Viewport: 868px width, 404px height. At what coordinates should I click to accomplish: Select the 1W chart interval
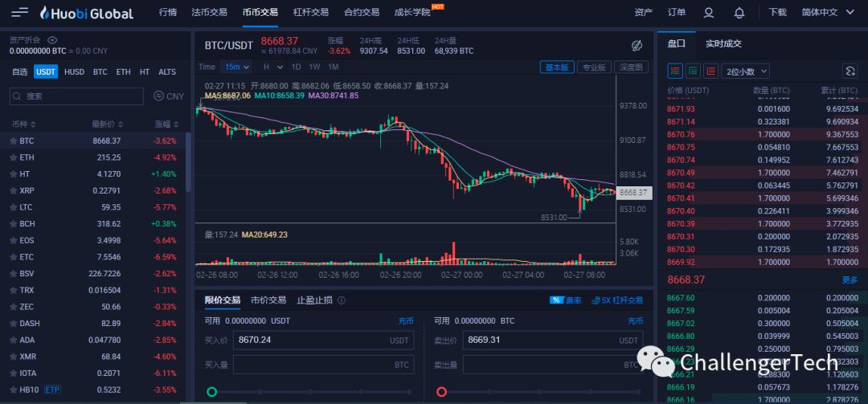314,67
